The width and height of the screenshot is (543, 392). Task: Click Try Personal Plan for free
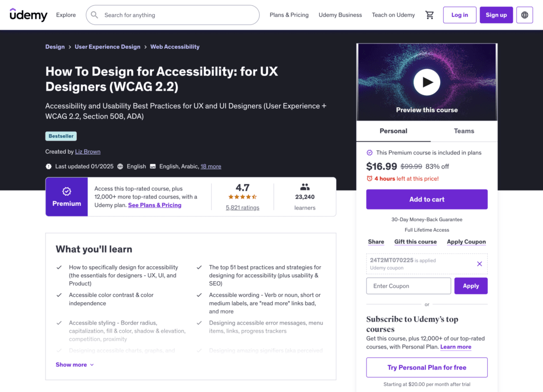point(427,368)
